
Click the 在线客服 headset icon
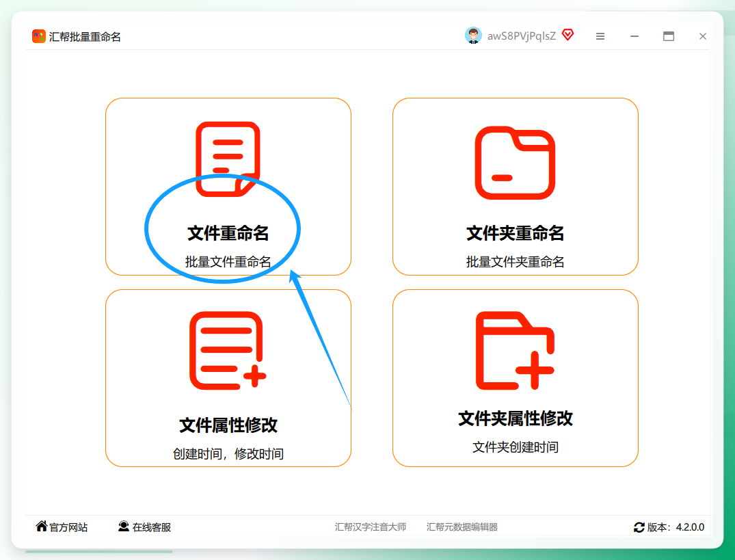coord(124,526)
